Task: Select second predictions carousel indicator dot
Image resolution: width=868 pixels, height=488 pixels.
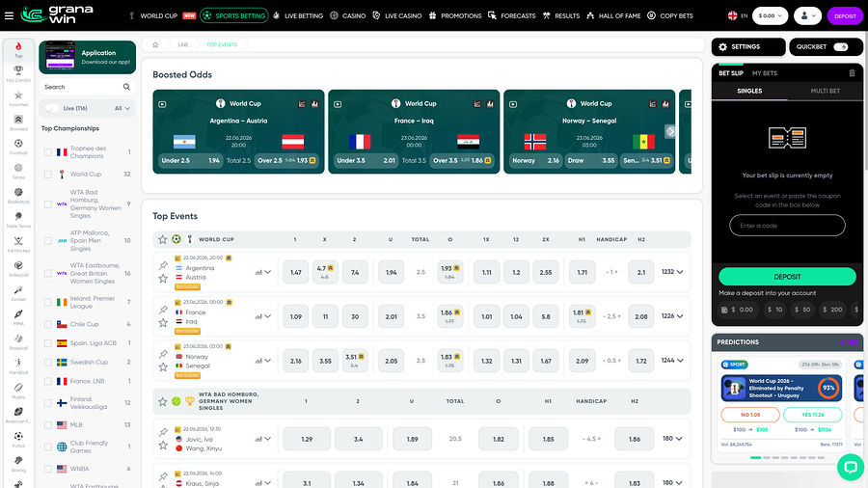Action: tap(767, 457)
